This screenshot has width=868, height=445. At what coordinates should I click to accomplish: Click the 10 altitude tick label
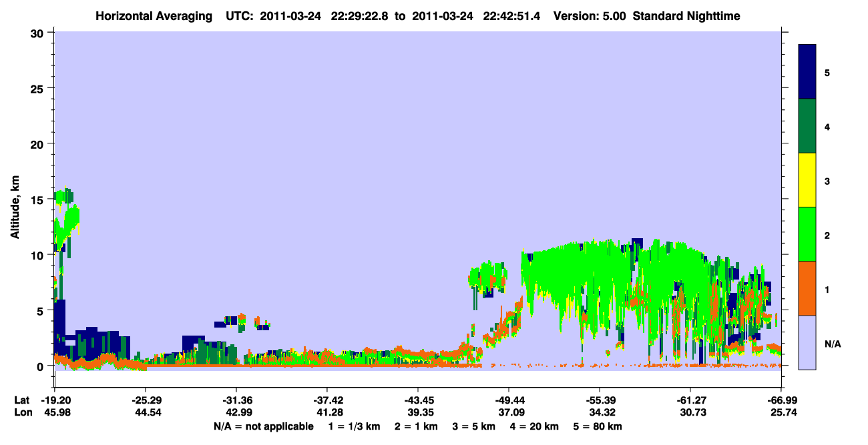click(38, 255)
